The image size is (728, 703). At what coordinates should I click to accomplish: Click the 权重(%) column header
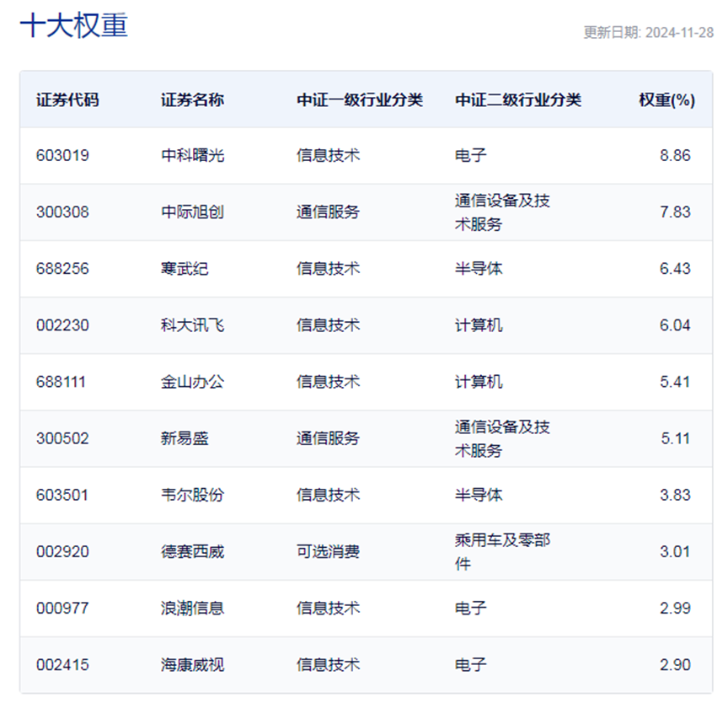[x=666, y=99]
